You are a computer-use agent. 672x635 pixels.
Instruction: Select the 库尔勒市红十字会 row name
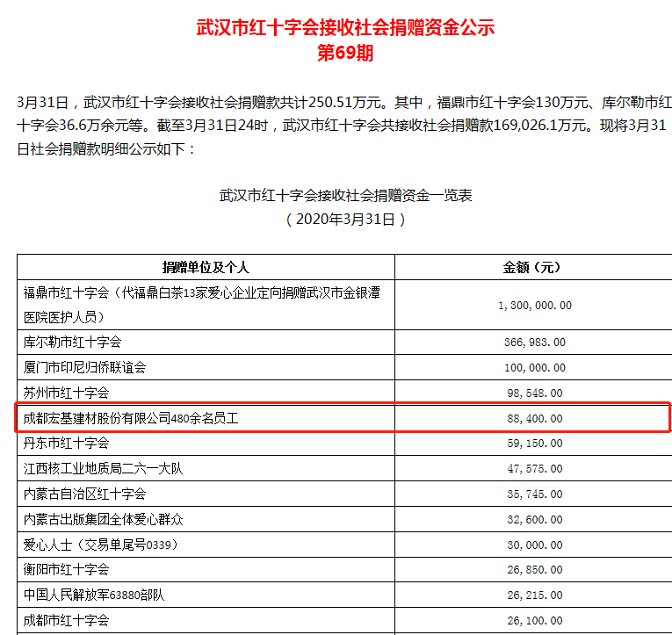click(72, 342)
